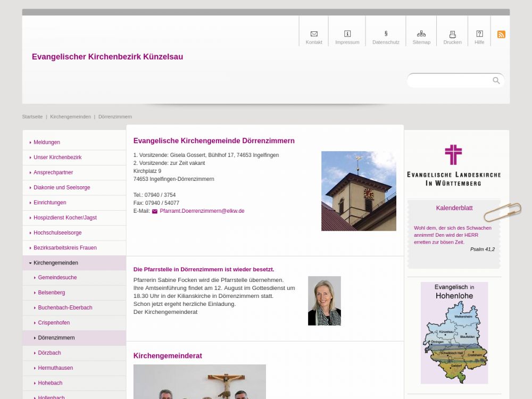Viewport: 532px width, 399px height.
Task: Click the Evangelisch in Hohenlohe map
Action: (454, 332)
